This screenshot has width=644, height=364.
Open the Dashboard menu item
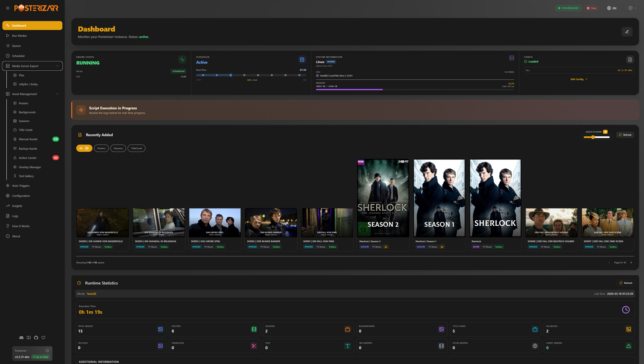pos(32,25)
